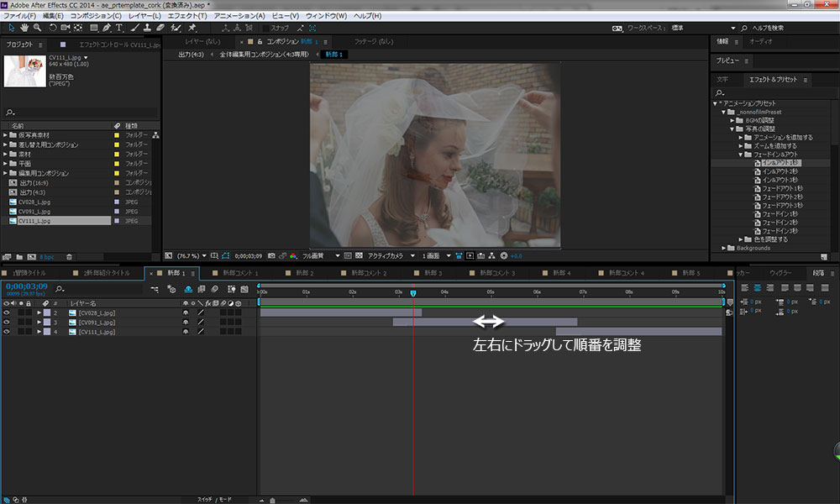Image resolution: width=840 pixels, height=504 pixels.
Task: Select the Horizontal Type tool
Action: click(x=120, y=28)
